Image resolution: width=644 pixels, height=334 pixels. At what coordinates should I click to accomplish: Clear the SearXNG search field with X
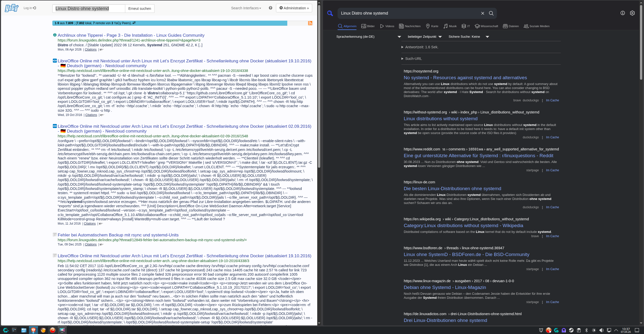tap(482, 13)
